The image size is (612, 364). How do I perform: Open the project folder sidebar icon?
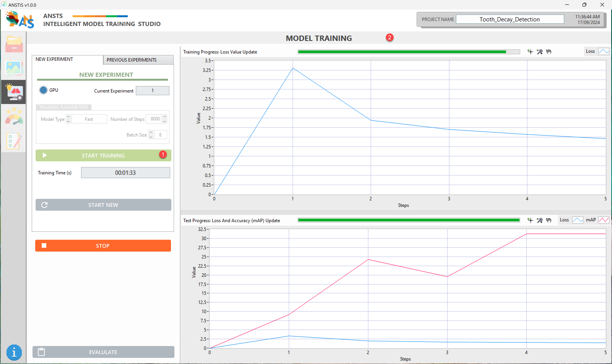(14, 44)
